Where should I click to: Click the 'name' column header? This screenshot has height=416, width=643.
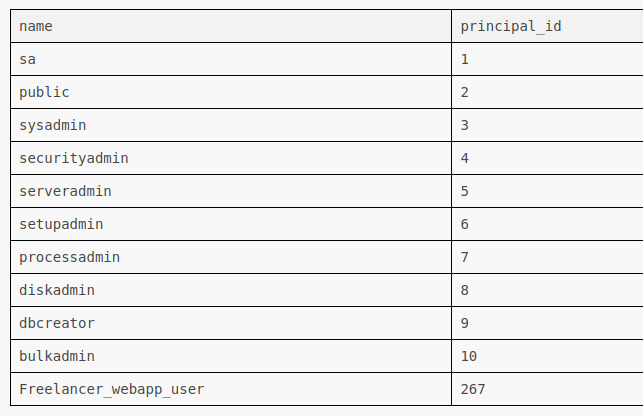(x=36, y=26)
